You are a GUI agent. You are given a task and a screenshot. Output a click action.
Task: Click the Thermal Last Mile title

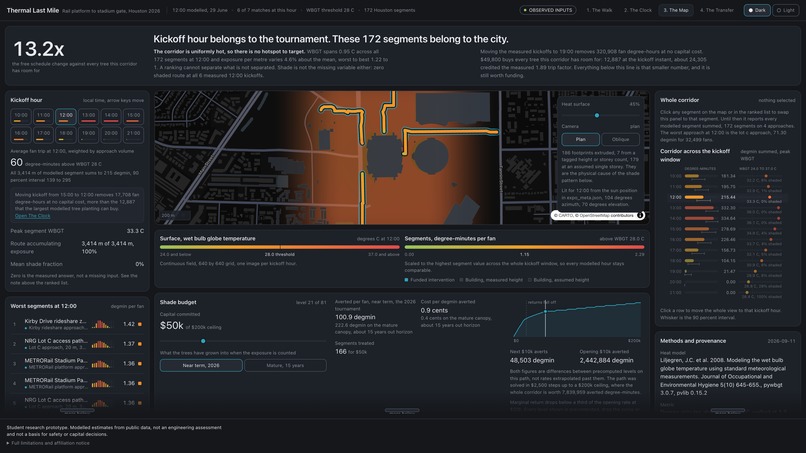33,10
